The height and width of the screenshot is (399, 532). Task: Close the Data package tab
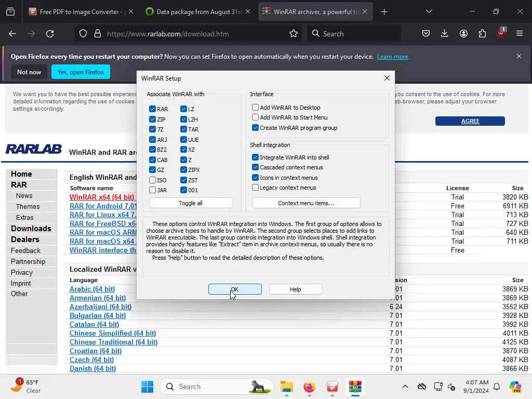tap(248, 11)
